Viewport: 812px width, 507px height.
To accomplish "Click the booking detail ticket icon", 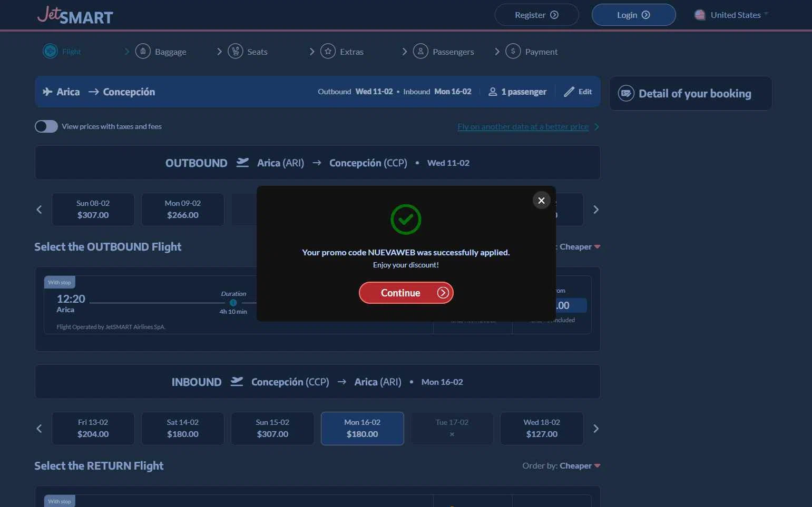I will (x=626, y=93).
